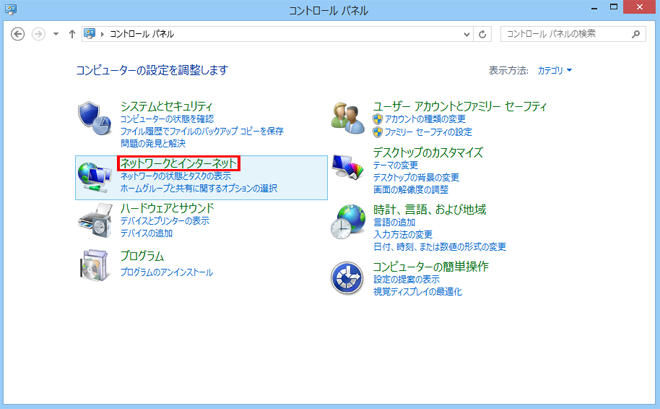Click the Hardware and Sound printer icon

[x=95, y=220]
